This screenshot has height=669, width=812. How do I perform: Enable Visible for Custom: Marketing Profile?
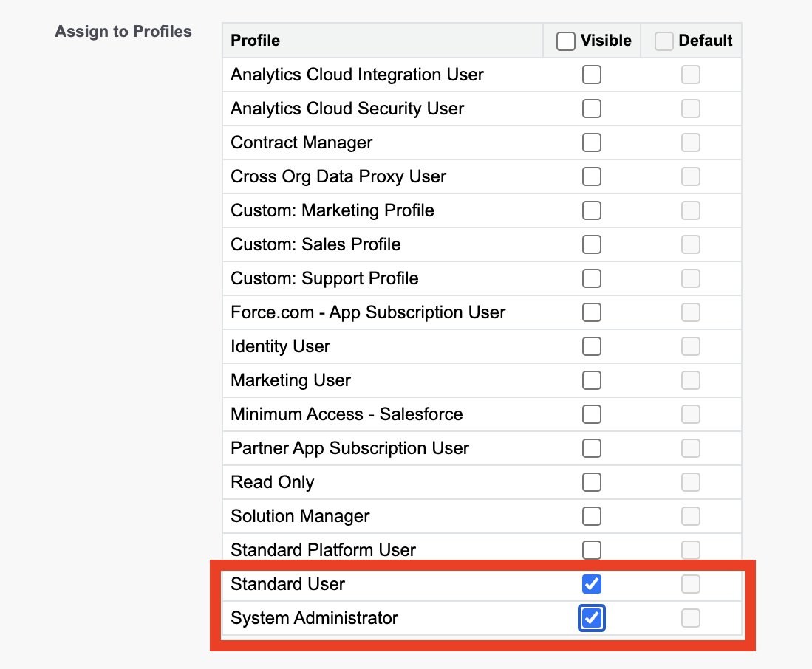592,210
